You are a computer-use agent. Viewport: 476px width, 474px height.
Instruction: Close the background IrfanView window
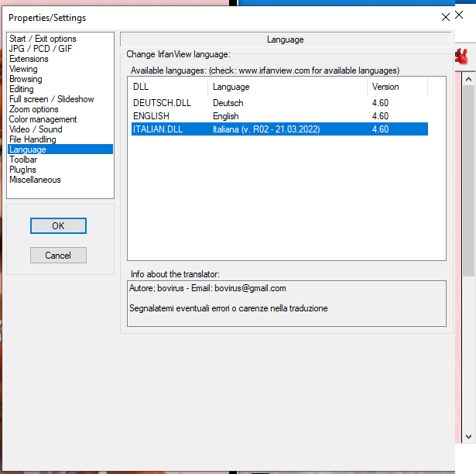(459, 15)
